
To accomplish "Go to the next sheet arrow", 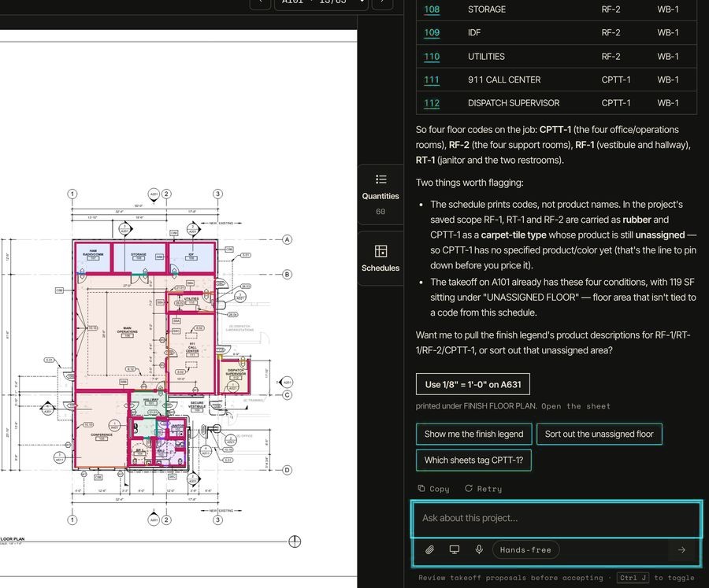I will click(x=383, y=2).
